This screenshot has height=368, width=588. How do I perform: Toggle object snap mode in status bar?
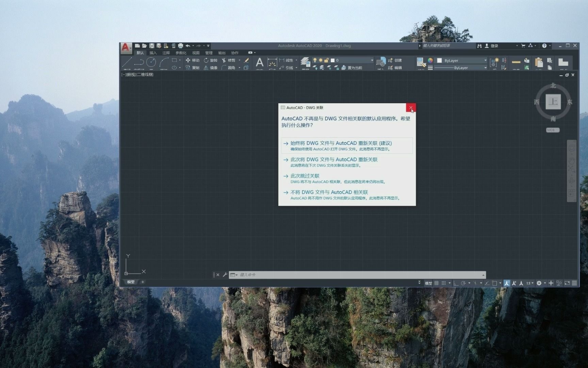point(495,283)
